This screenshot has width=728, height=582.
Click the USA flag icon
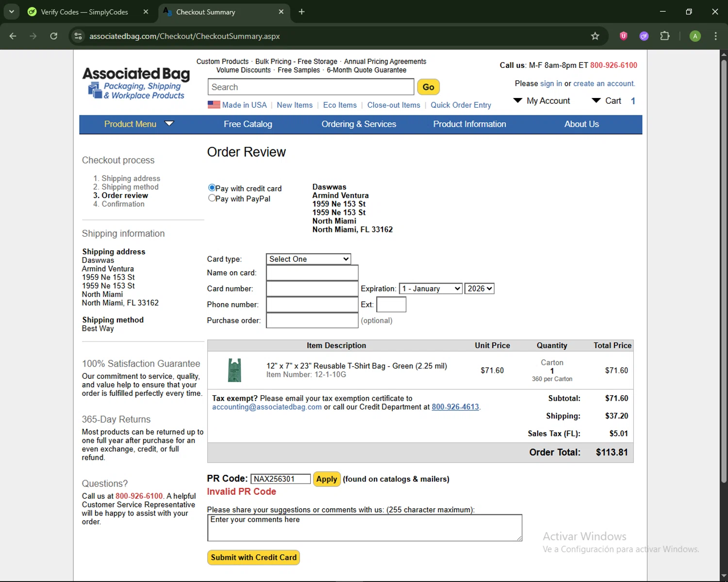pyautogui.click(x=214, y=105)
